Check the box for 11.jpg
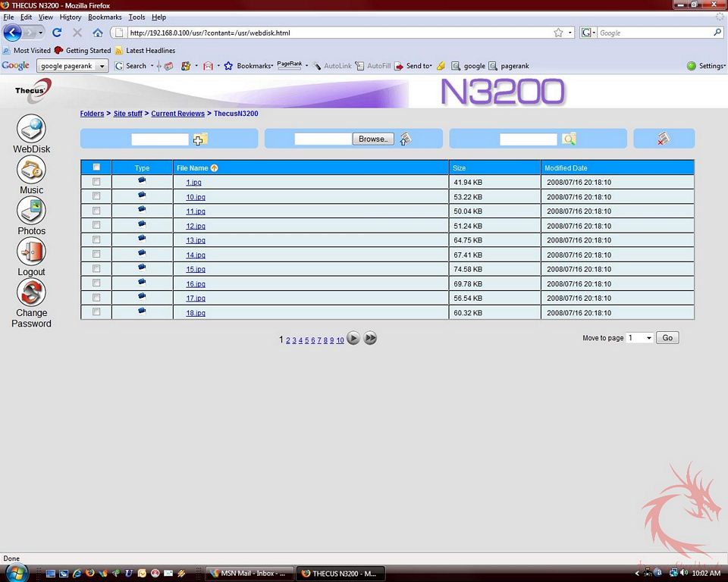Viewport: 728px width, 582px height. [x=96, y=211]
